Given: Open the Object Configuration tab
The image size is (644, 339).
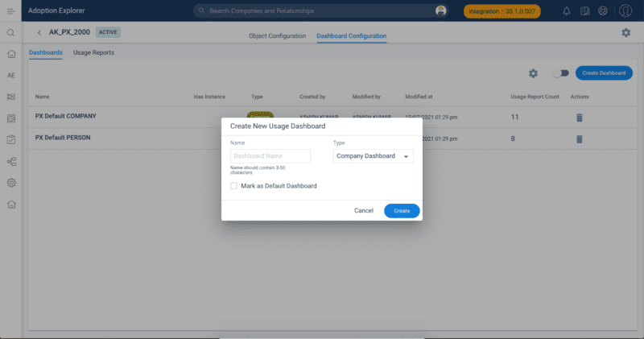Looking at the screenshot, I should coord(277,36).
